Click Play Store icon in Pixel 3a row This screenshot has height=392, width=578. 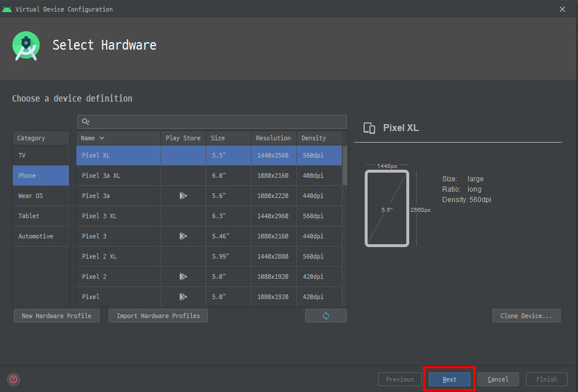[183, 196]
